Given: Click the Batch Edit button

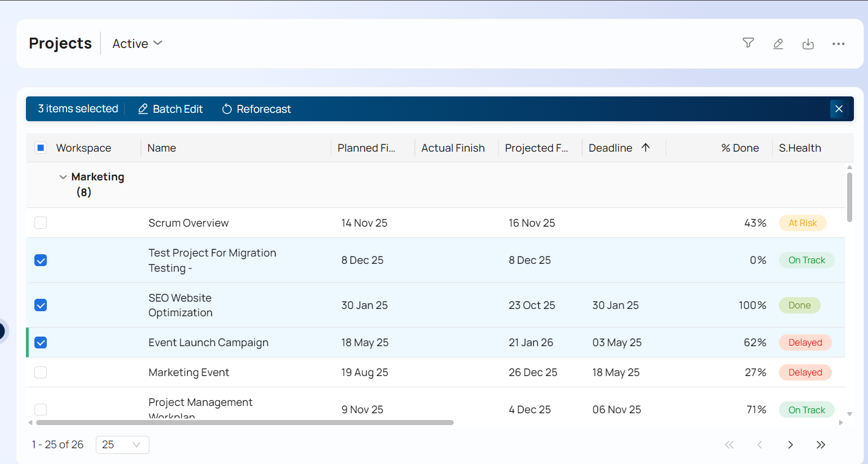Looking at the screenshot, I should (170, 109).
